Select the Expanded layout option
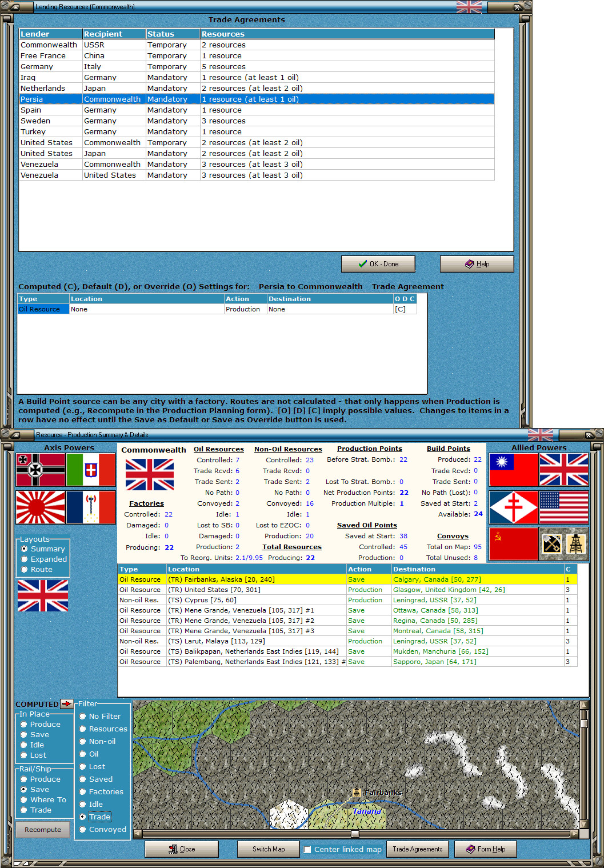 (x=44, y=559)
